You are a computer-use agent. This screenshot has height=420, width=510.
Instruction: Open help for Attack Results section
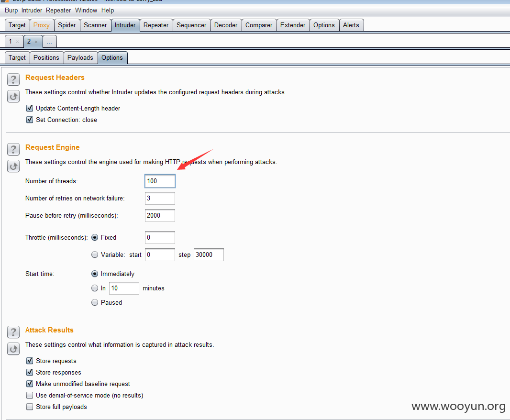(x=13, y=332)
